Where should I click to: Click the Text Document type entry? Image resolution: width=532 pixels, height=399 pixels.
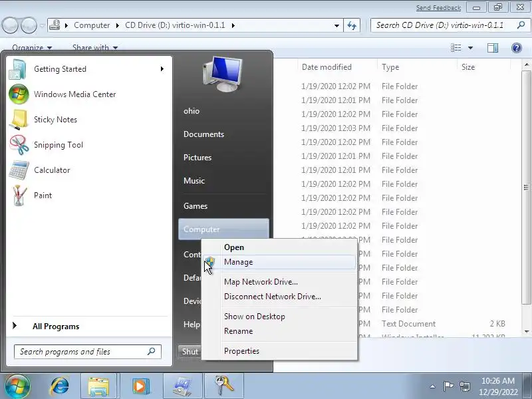pos(408,324)
